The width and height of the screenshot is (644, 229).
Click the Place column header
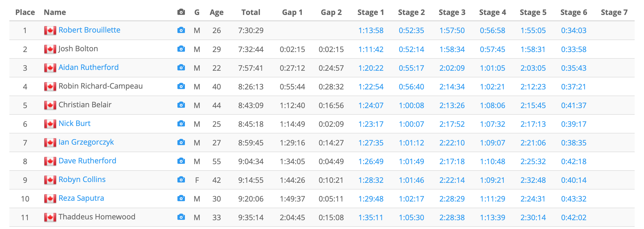tap(25, 12)
